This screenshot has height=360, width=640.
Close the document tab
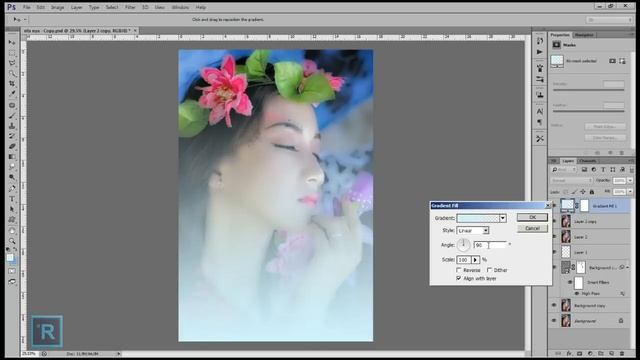(x=135, y=30)
